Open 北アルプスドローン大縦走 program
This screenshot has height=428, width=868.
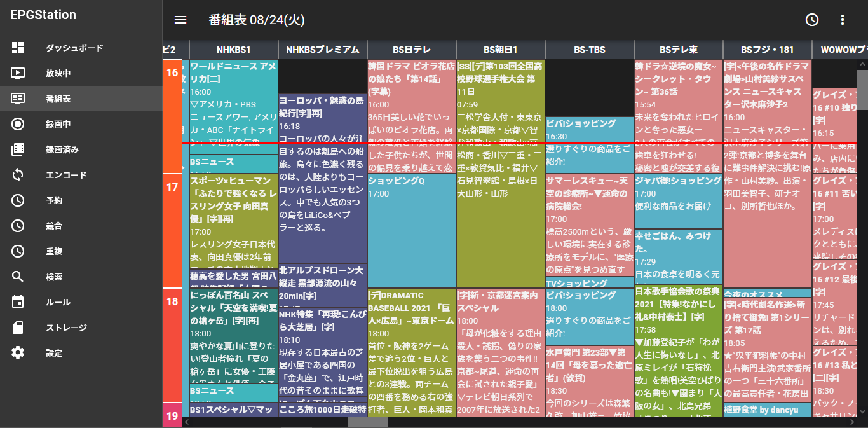tap(323, 285)
